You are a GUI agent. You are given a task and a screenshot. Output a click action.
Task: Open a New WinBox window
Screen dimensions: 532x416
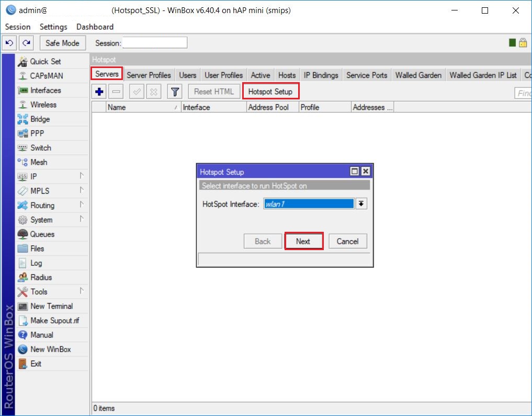click(x=52, y=349)
